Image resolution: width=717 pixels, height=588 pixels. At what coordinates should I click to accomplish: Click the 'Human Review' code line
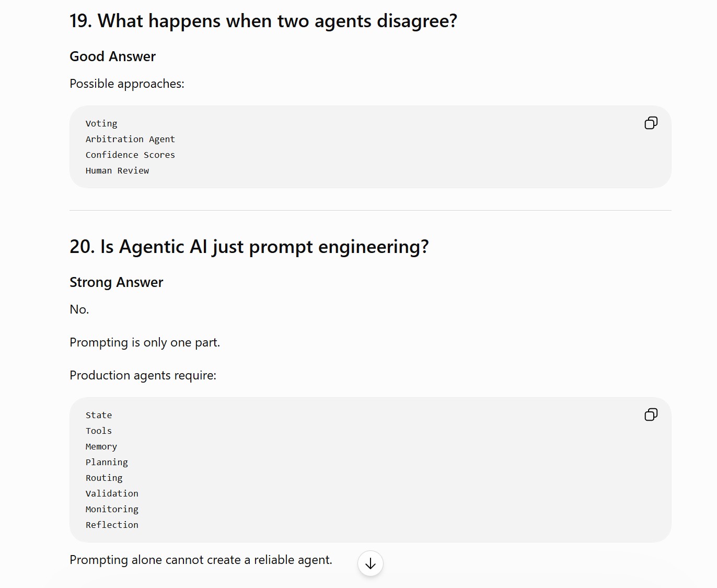117,170
